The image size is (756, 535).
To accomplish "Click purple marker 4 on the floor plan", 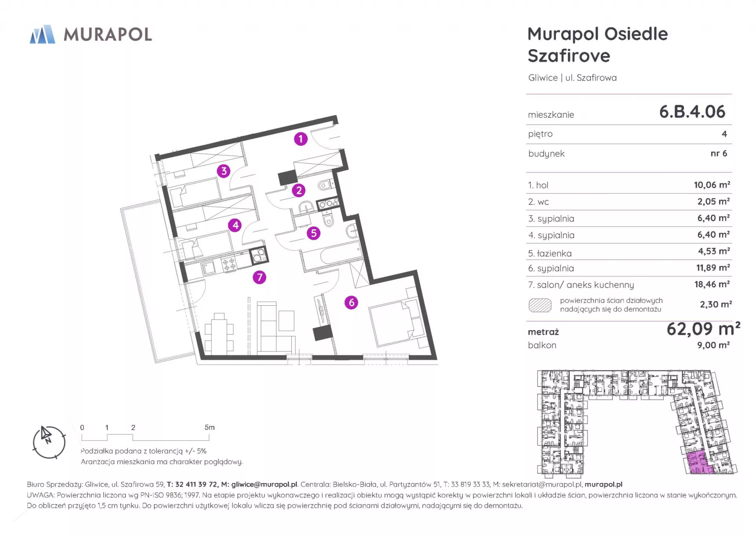I will (235, 225).
